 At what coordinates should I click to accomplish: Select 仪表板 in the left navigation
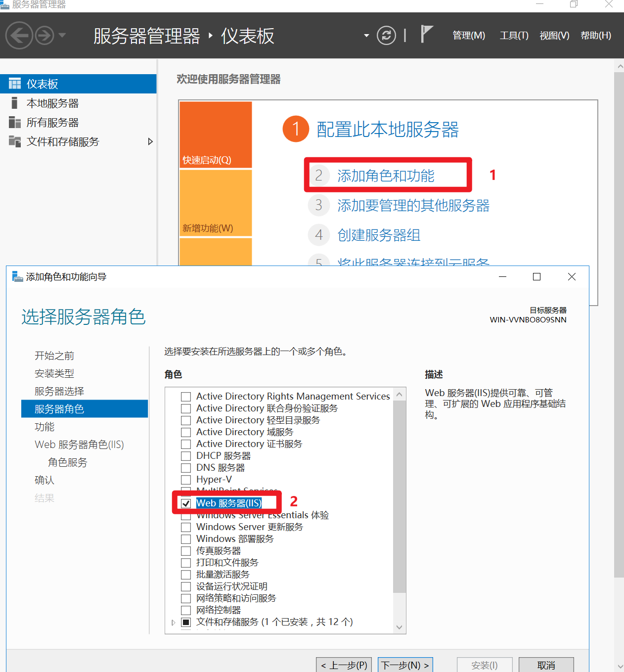click(x=78, y=84)
